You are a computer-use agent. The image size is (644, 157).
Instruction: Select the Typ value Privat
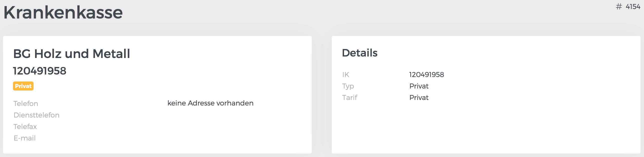(419, 86)
